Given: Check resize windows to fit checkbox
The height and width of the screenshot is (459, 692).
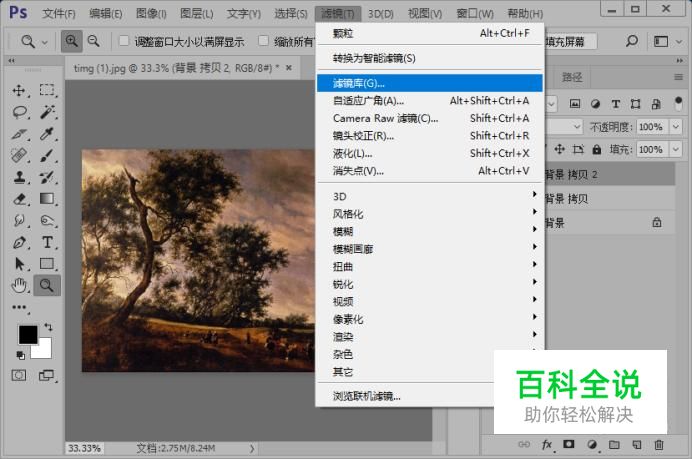Looking at the screenshot, I should [x=124, y=41].
